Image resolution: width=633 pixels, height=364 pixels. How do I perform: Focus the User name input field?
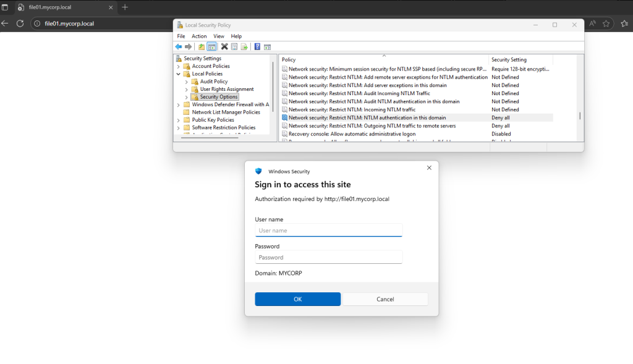(328, 229)
